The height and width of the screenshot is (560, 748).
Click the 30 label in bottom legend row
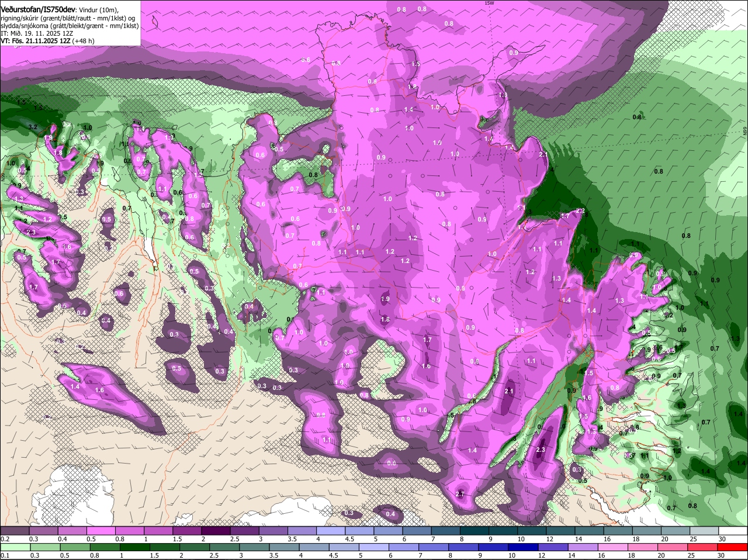point(721,555)
